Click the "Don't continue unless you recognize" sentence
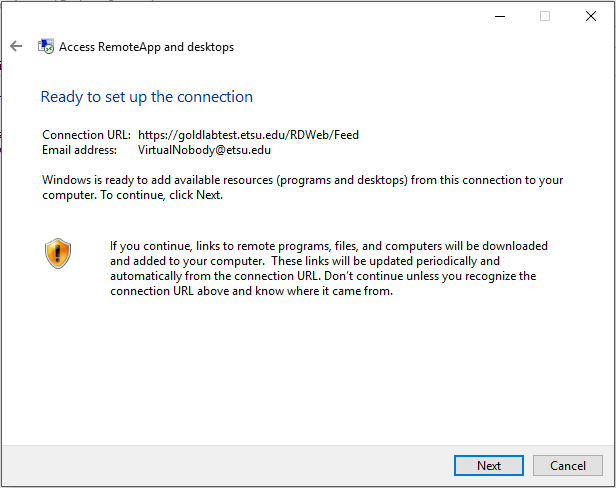The image size is (616, 488). tap(448, 275)
